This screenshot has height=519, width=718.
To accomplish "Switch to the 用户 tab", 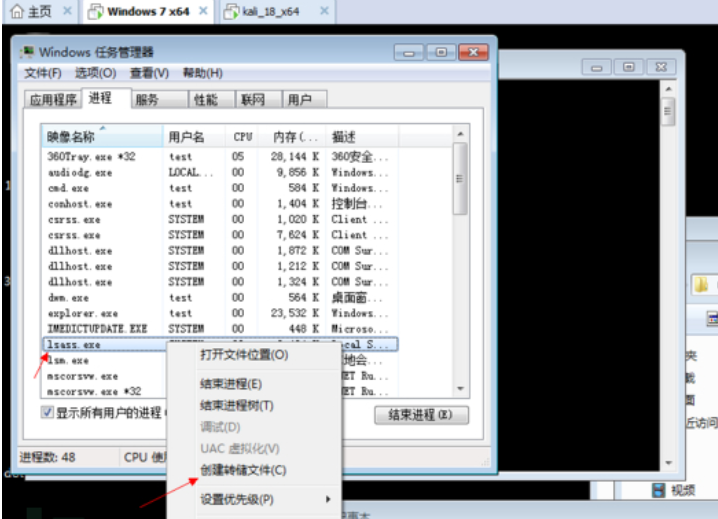I will [305, 99].
